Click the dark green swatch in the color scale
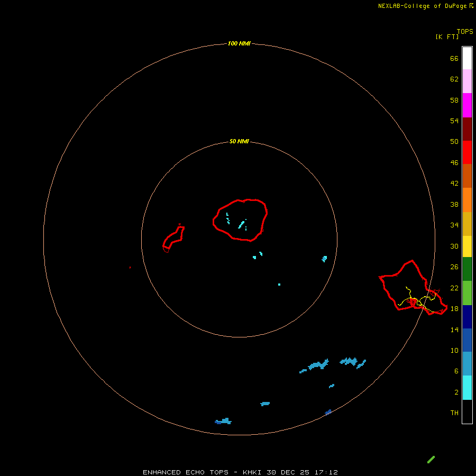 point(467,269)
